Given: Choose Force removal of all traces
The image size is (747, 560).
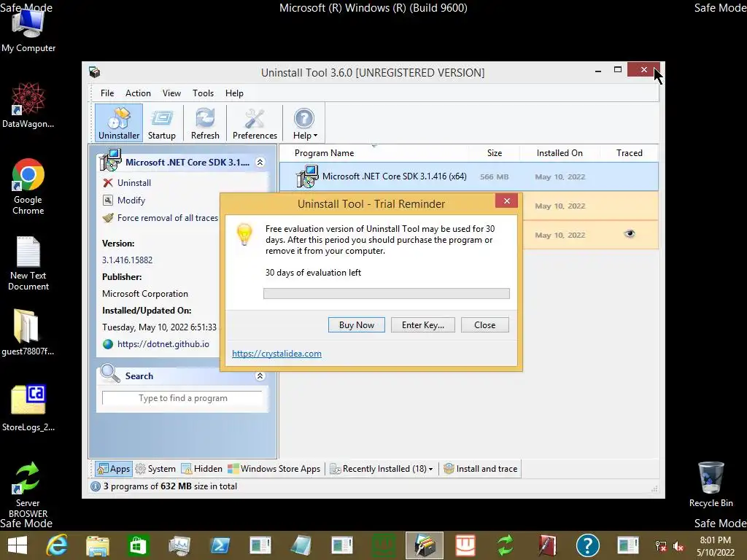Looking at the screenshot, I should [x=167, y=218].
